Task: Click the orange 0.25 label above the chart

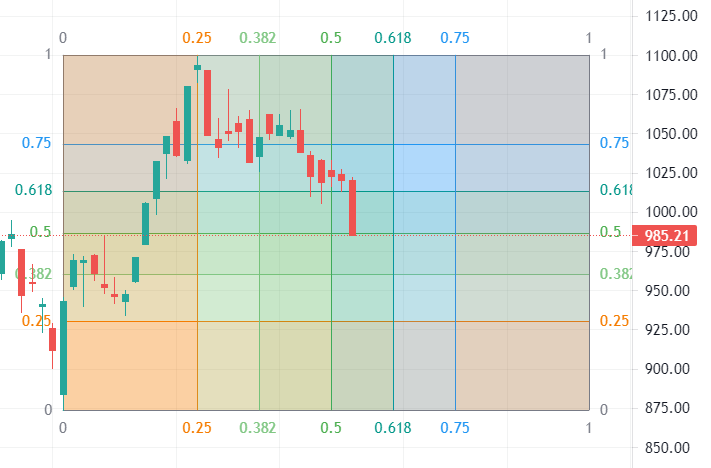Action: [x=197, y=38]
